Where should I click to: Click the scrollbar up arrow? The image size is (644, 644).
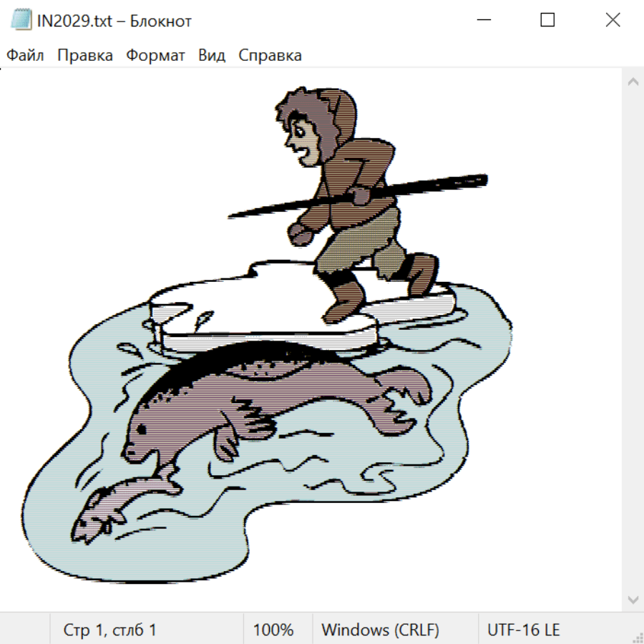tap(633, 82)
